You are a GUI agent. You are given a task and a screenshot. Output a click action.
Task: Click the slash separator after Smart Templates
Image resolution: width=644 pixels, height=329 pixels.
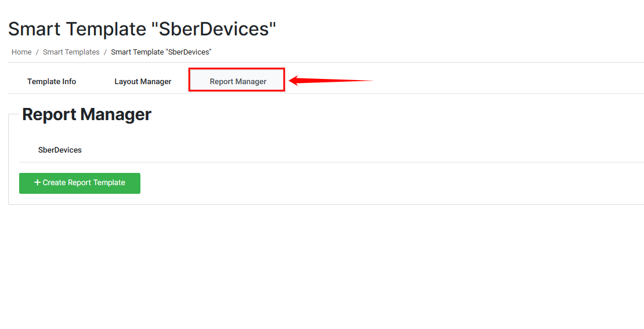[105, 52]
